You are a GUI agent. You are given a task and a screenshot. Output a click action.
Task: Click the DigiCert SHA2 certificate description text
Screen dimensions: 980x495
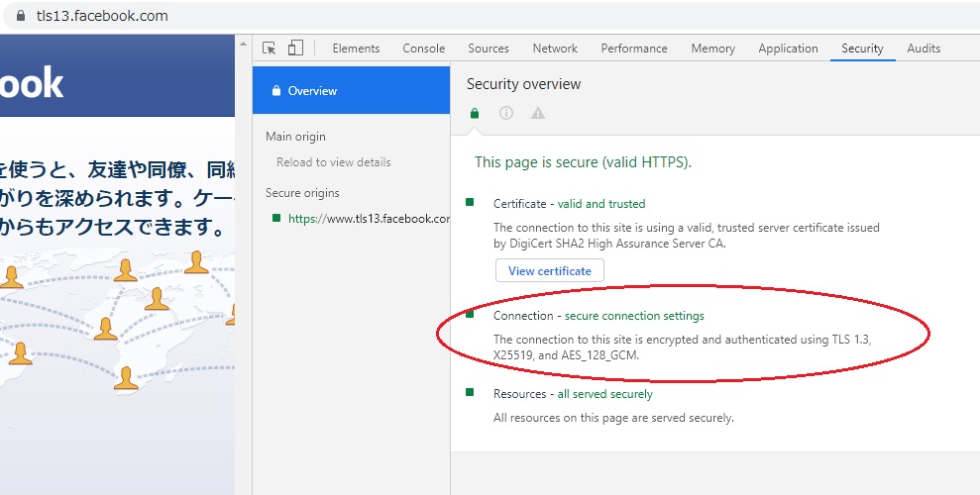pos(687,236)
